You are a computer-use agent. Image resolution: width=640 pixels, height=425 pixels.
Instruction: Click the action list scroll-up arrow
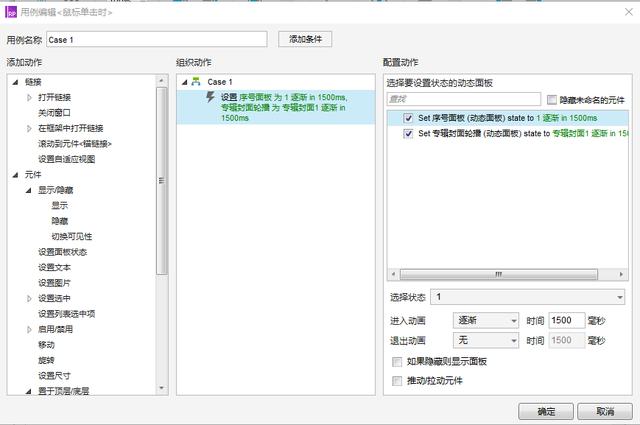tap(162, 80)
